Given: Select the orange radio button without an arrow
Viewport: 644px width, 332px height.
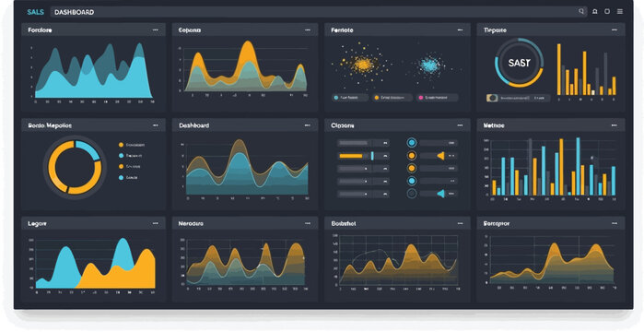Looking at the screenshot, I should point(412,168).
